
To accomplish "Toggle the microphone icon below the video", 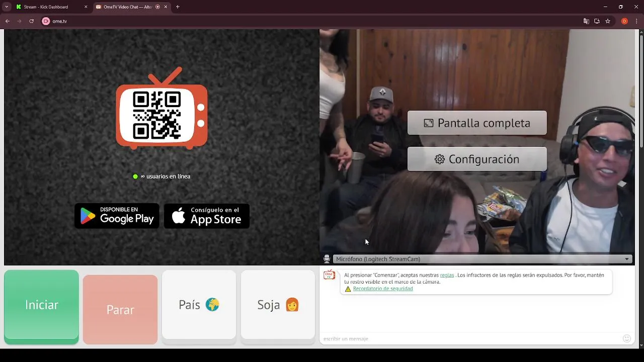I will click(327, 259).
